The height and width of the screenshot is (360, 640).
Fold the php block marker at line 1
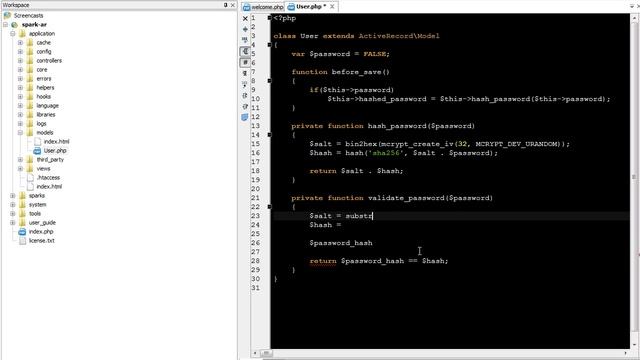coord(269,18)
